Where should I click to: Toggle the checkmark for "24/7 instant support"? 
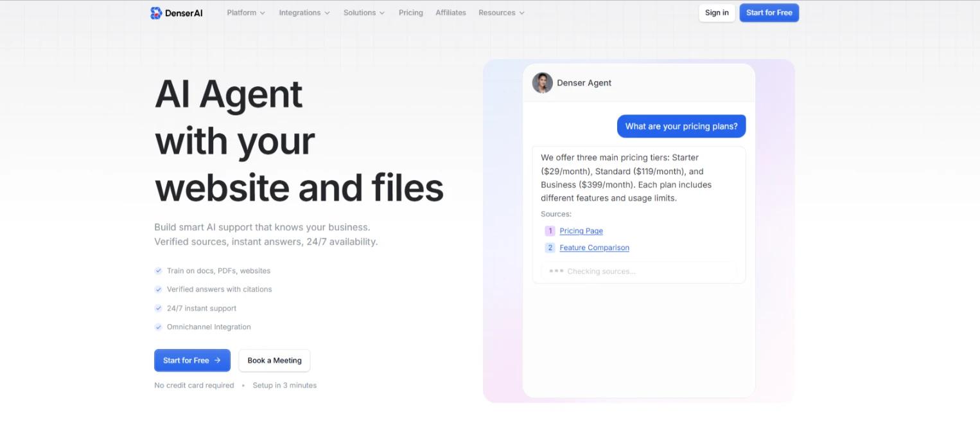(x=159, y=308)
